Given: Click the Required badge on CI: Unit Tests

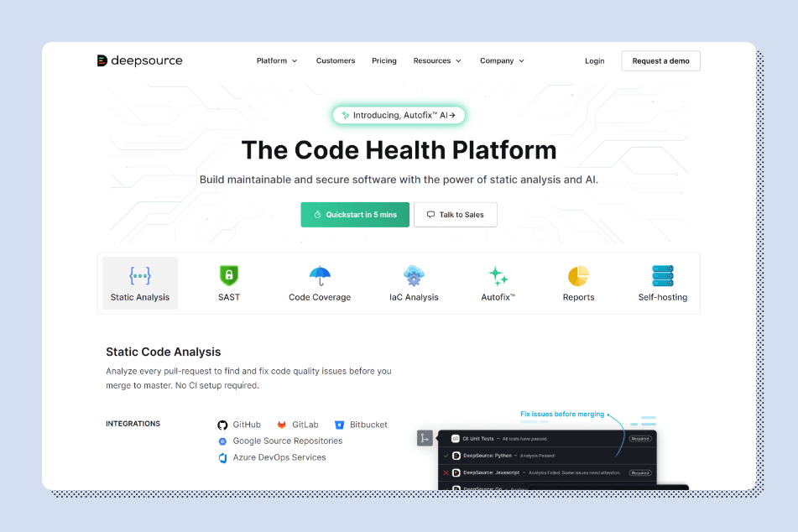Looking at the screenshot, I should click(x=640, y=439).
